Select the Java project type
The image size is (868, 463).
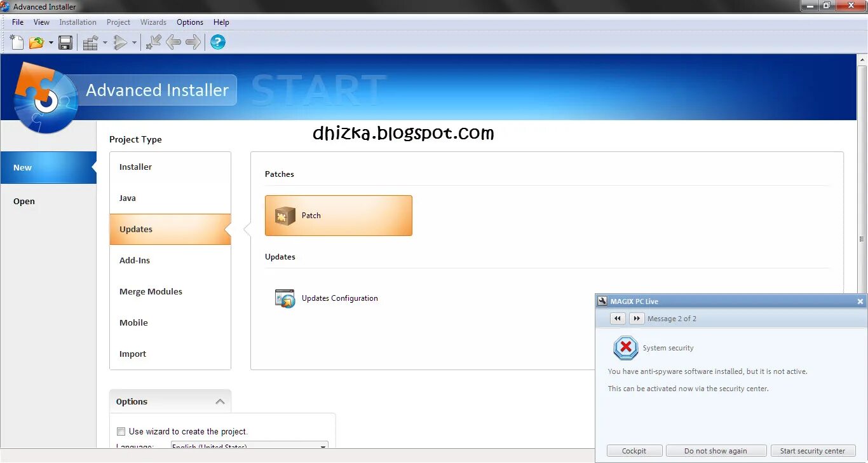point(170,198)
